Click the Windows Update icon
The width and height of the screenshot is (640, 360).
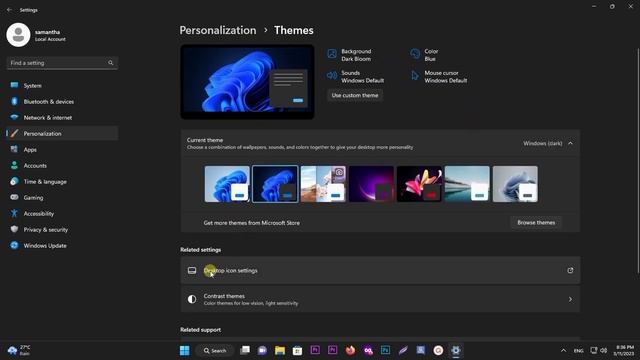14,245
